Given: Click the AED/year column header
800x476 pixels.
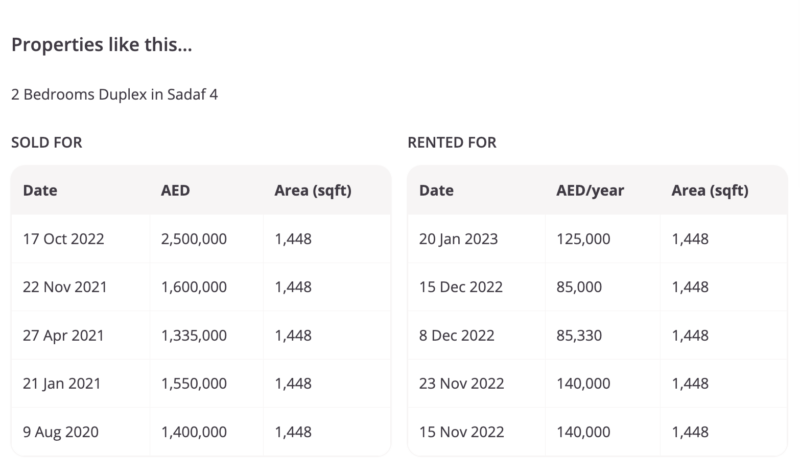Looking at the screenshot, I should [590, 190].
